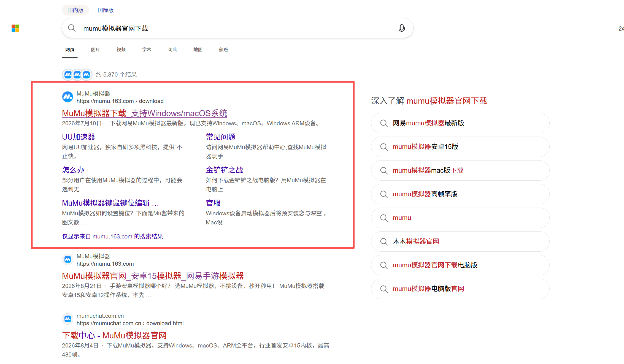Open the 怎么办 sitelink
The width and height of the screenshot is (624, 364).
73,170
